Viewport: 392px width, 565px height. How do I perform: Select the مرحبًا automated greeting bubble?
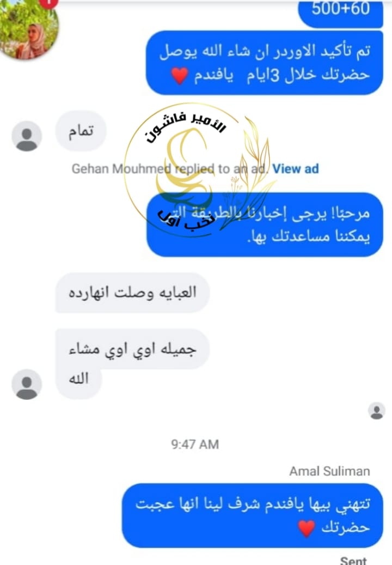[265, 225]
